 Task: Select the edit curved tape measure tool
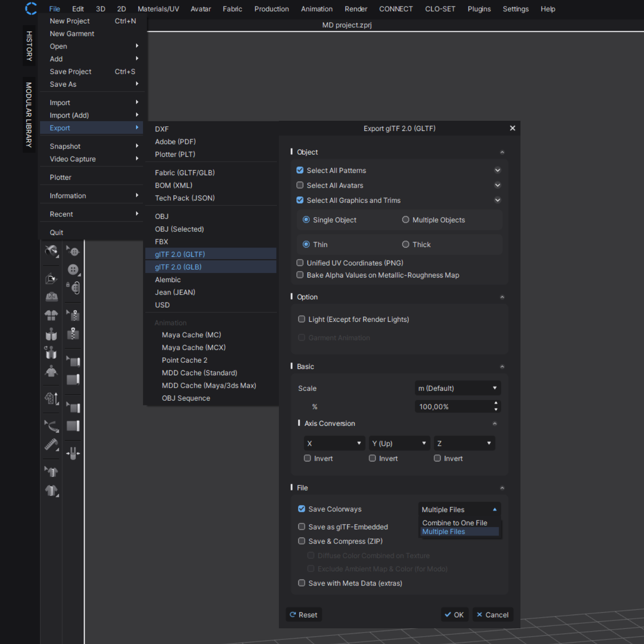click(51, 426)
